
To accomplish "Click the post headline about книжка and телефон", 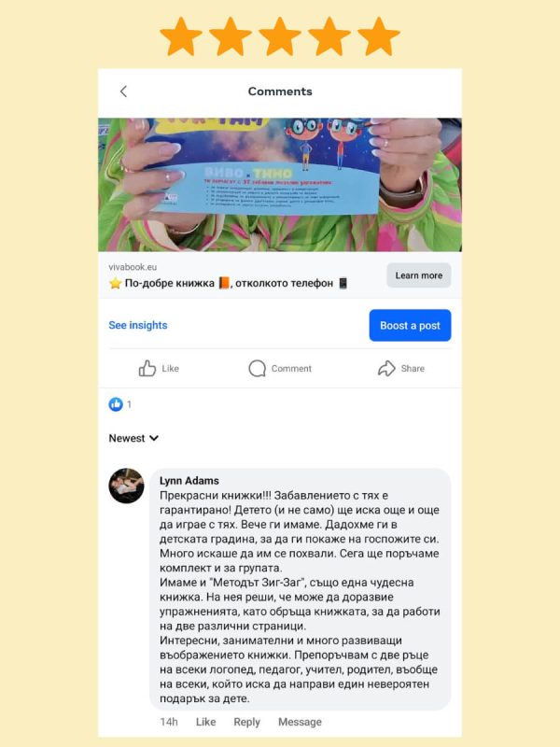I will point(229,283).
